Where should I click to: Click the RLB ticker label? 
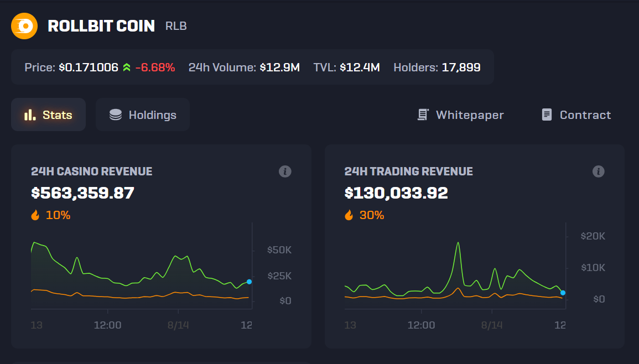pyautogui.click(x=176, y=26)
